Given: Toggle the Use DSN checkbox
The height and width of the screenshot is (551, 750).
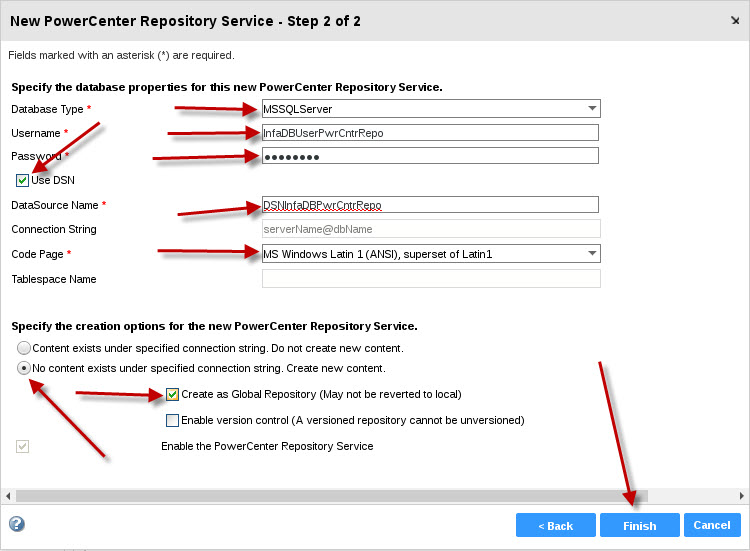Looking at the screenshot, I should tap(22, 180).
